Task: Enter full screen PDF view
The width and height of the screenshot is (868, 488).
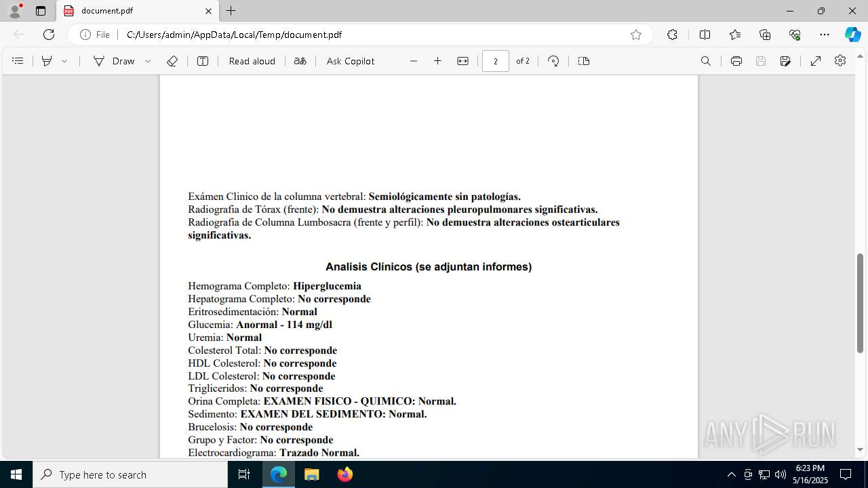Action: point(816,61)
